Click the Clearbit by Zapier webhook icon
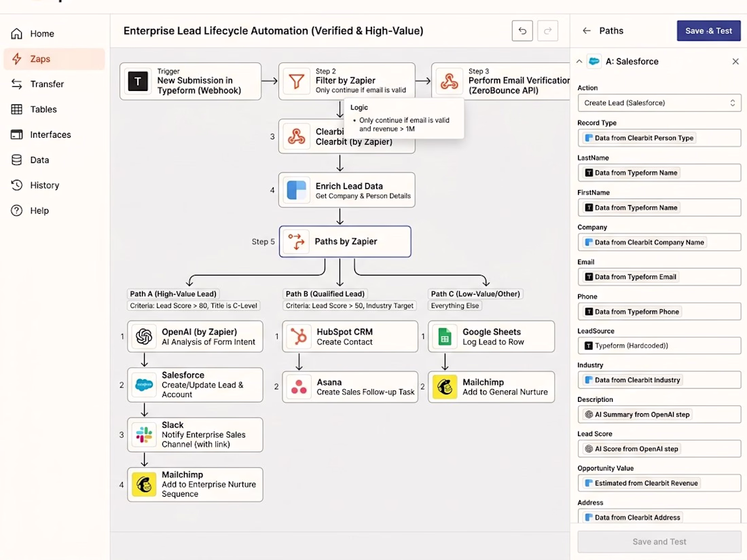This screenshot has height=560, width=747. 296,136
